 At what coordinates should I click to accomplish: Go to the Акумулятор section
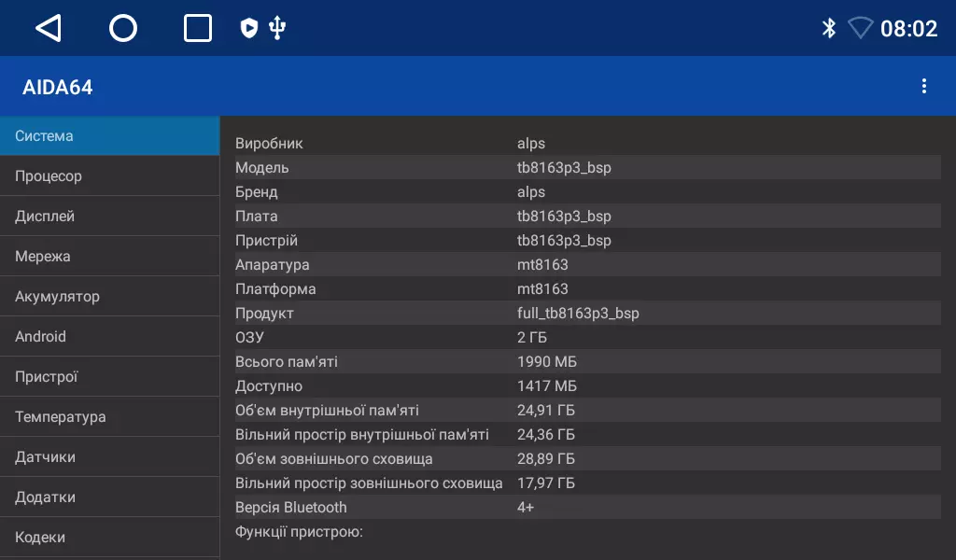[x=109, y=297]
